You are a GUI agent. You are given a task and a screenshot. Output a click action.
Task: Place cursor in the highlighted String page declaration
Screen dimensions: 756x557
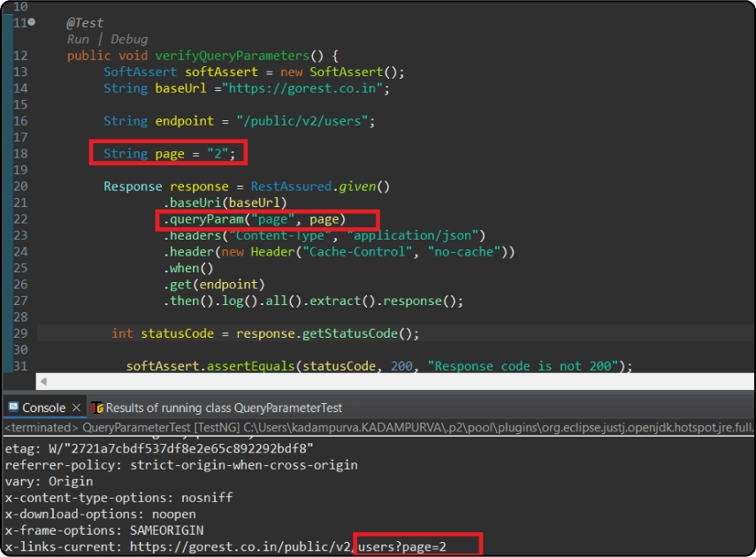[168, 153]
